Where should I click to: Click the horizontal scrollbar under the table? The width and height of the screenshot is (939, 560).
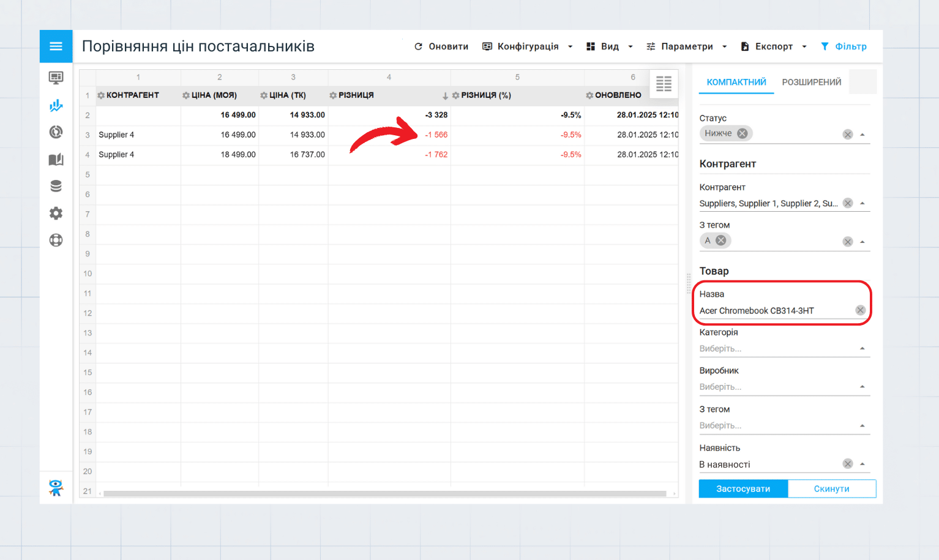(x=384, y=493)
